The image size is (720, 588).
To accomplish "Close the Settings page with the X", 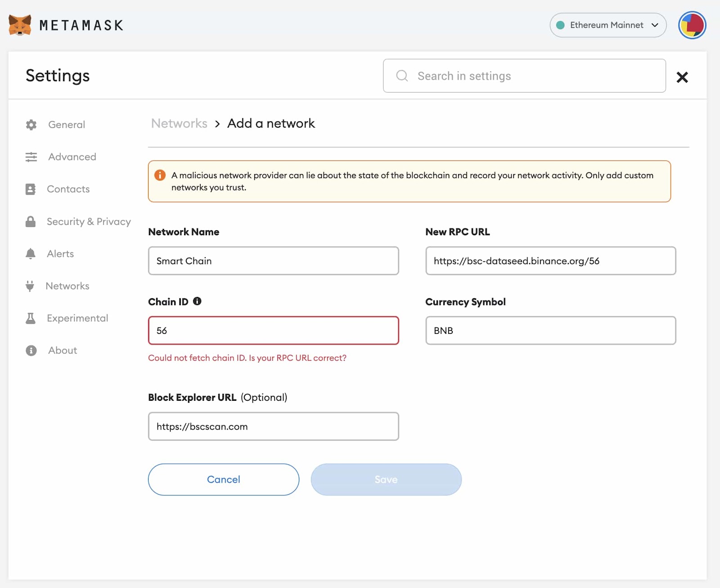I will point(682,77).
